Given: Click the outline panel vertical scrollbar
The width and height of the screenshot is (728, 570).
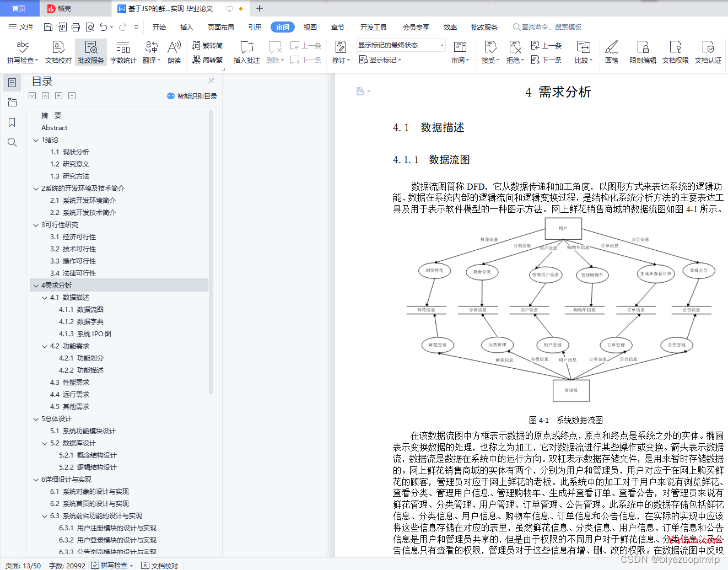Looking at the screenshot, I should click(211, 252).
